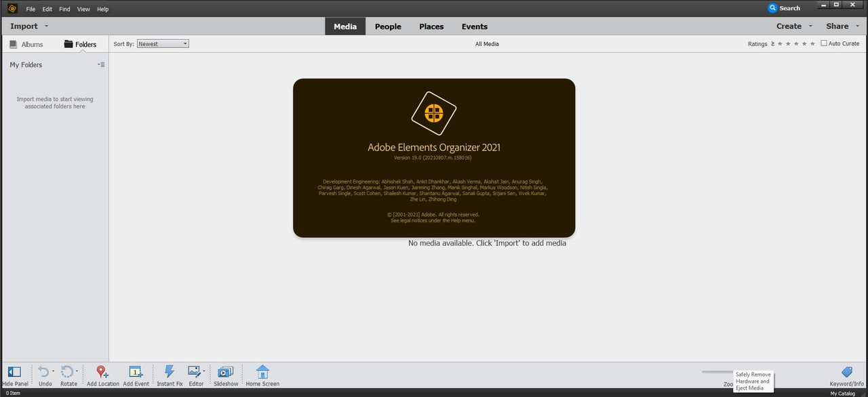Click the 'My Folders' heading
This screenshot has width=868, height=397.
[26, 65]
